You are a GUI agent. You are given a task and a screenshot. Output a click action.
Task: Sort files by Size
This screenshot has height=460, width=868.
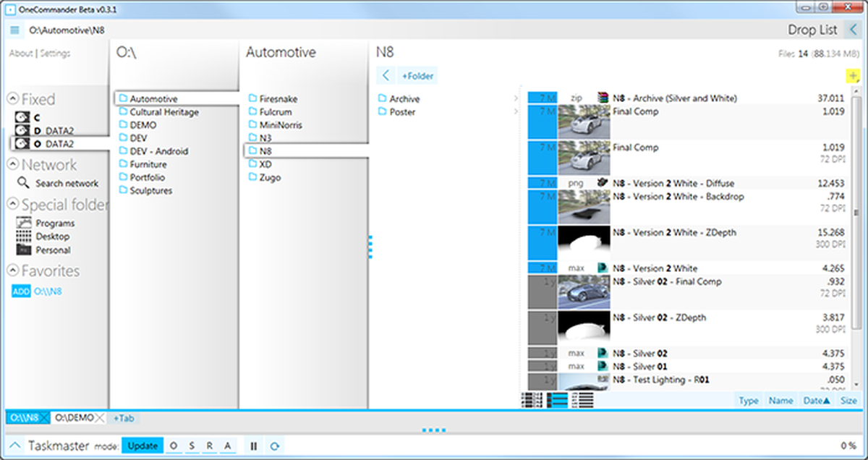(x=848, y=400)
